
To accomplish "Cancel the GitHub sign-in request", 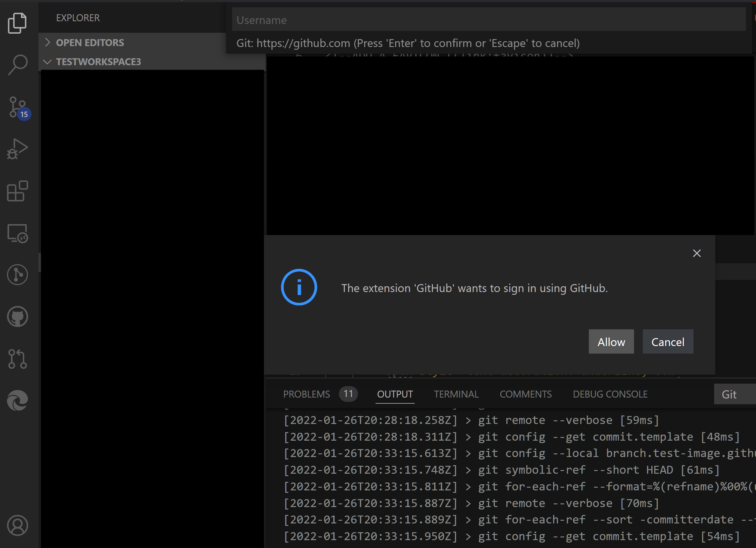I will pos(668,342).
